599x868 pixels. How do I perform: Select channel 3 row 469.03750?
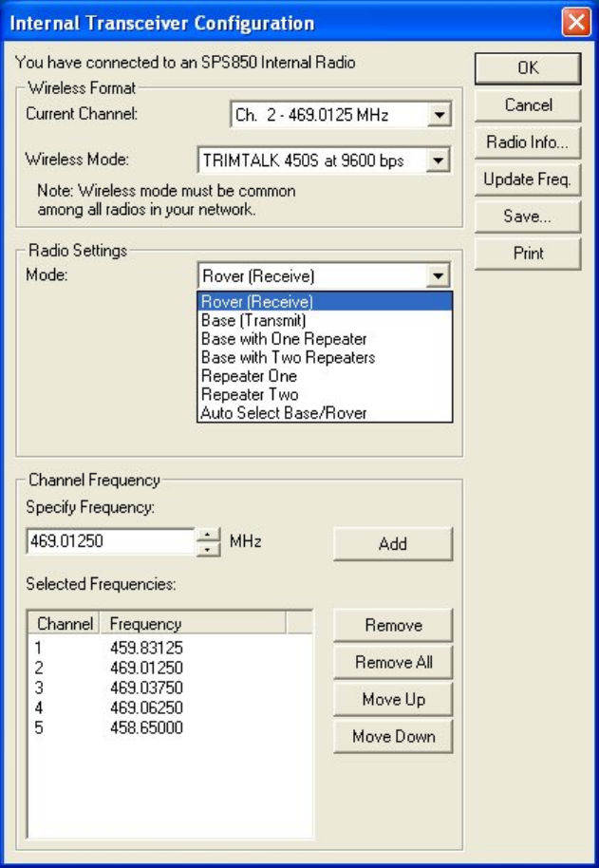pos(170,688)
